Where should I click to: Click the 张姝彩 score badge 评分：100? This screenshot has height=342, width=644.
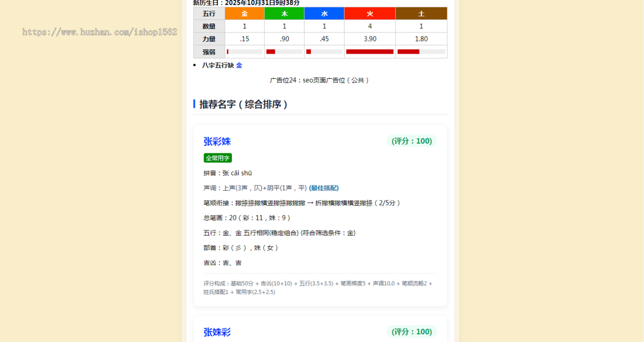click(412, 332)
